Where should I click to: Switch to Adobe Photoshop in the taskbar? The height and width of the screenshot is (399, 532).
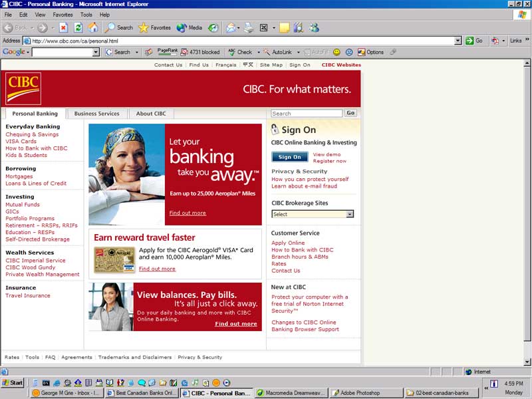[x=366, y=393]
